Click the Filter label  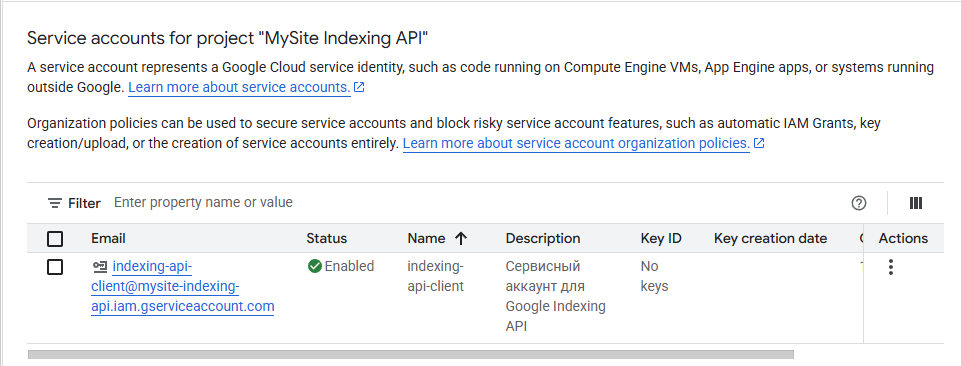coord(84,203)
